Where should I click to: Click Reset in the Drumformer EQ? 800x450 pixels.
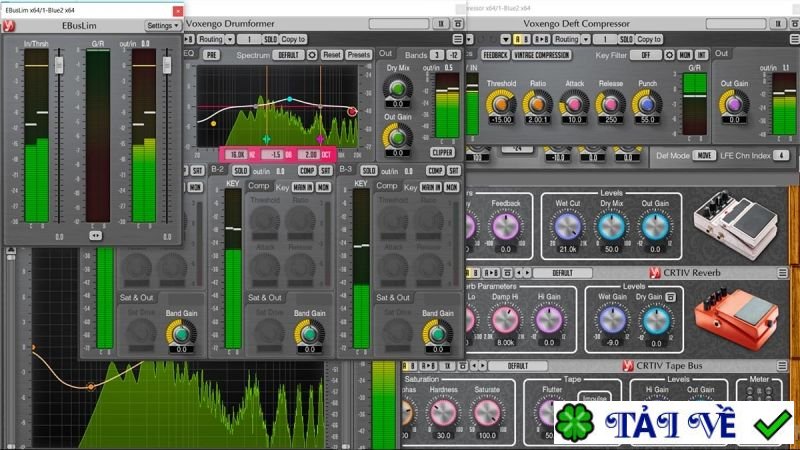click(x=332, y=55)
